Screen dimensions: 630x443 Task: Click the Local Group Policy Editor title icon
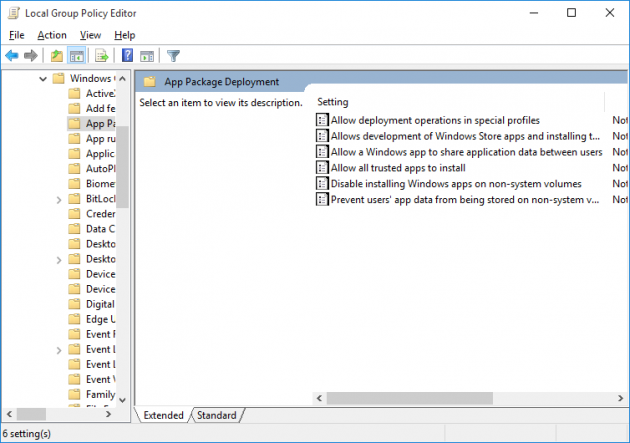[14, 13]
